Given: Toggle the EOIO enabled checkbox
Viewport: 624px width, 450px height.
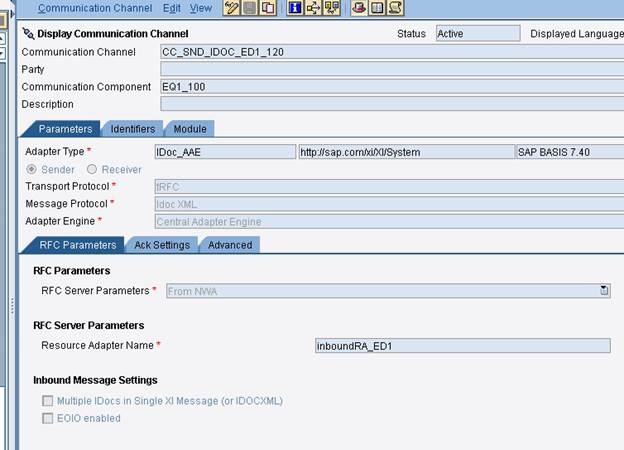Looking at the screenshot, I should [x=48, y=418].
